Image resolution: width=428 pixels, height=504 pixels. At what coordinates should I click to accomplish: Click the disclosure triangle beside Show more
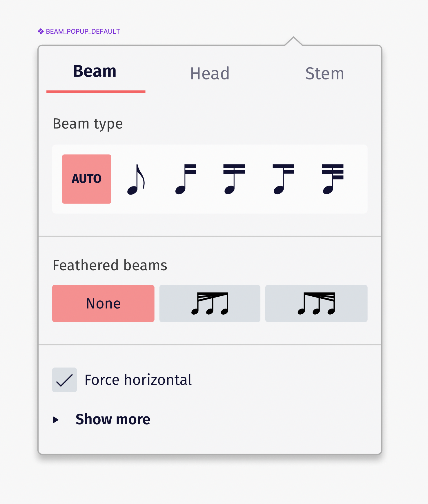56,419
